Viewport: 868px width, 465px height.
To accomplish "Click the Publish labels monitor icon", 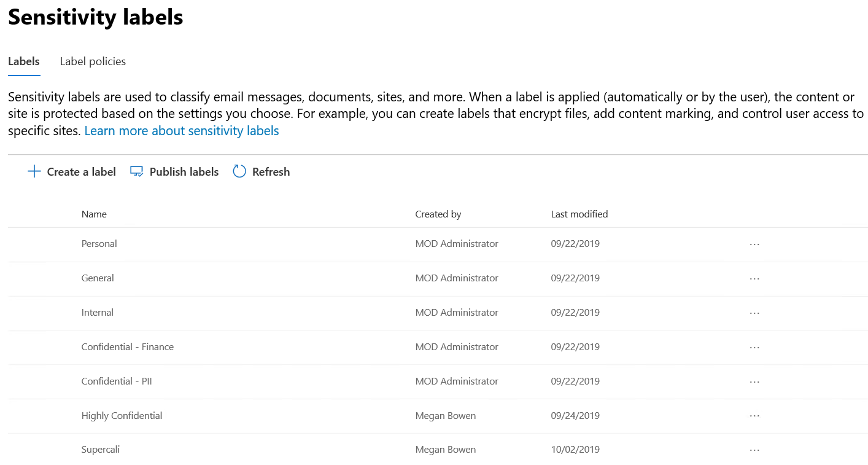I will pos(136,171).
